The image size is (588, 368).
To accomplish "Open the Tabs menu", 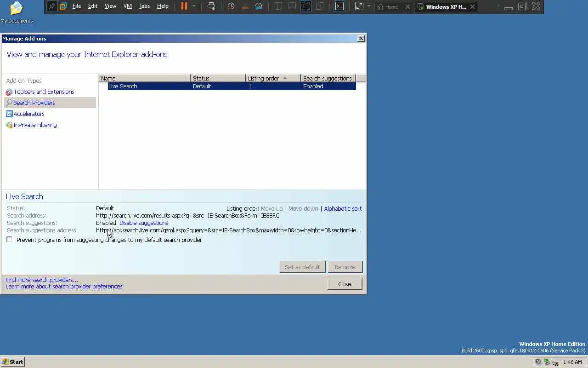I will coord(144,6).
